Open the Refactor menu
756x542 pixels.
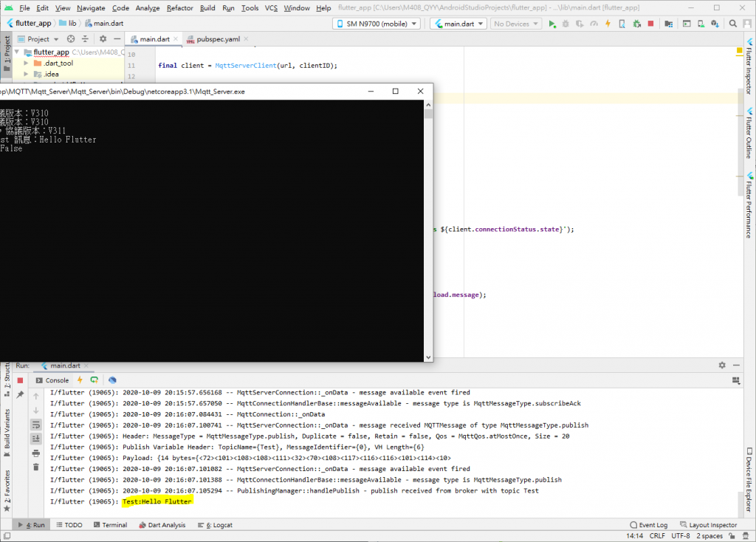point(180,7)
